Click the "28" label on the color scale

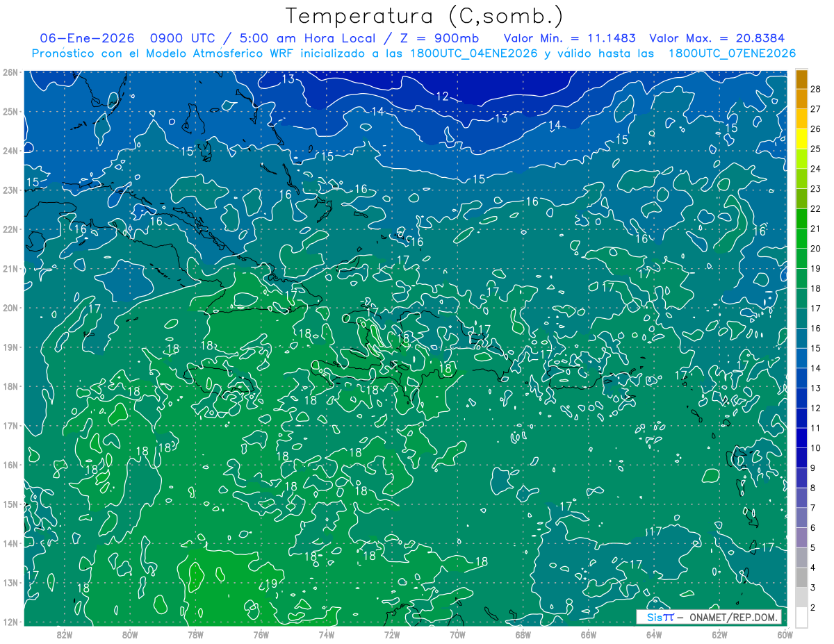(x=815, y=89)
